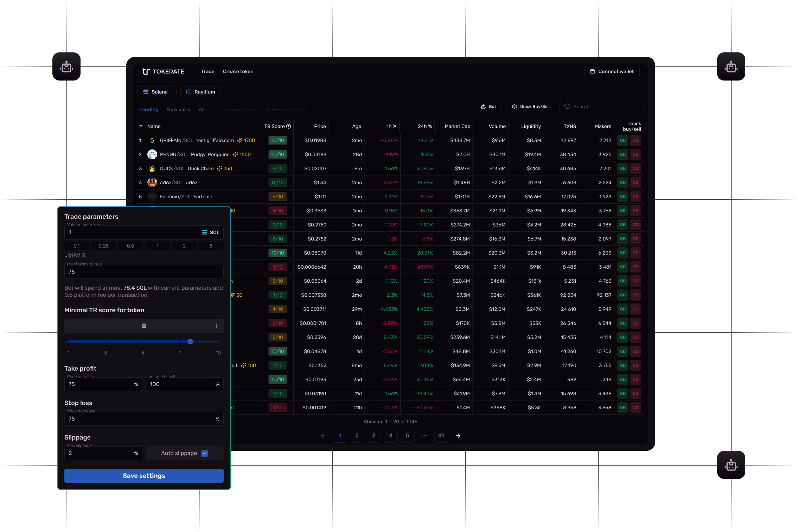Screen dimensions: 798x532
Task: Sort by the 24h % column header
Action: tap(424, 126)
